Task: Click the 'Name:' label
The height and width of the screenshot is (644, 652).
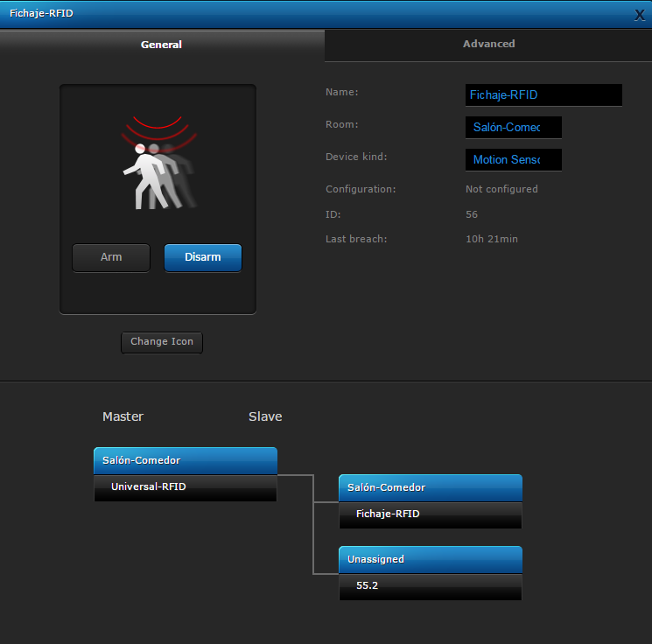Action: click(342, 92)
